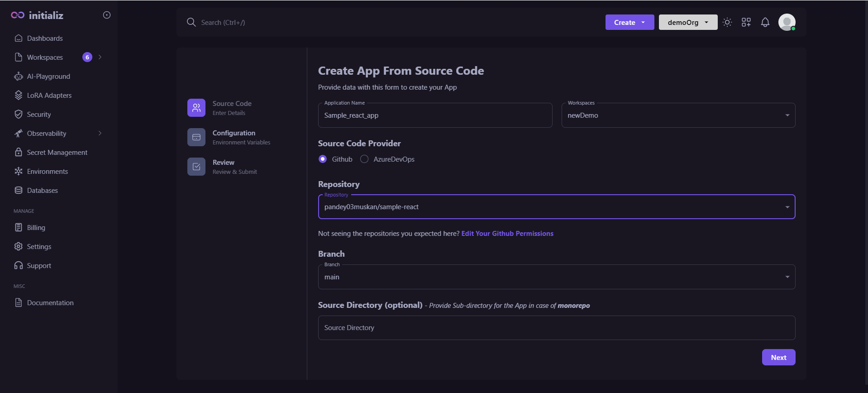Open Observability in the sidebar
The image size is (868, 393).
(47, 134)
